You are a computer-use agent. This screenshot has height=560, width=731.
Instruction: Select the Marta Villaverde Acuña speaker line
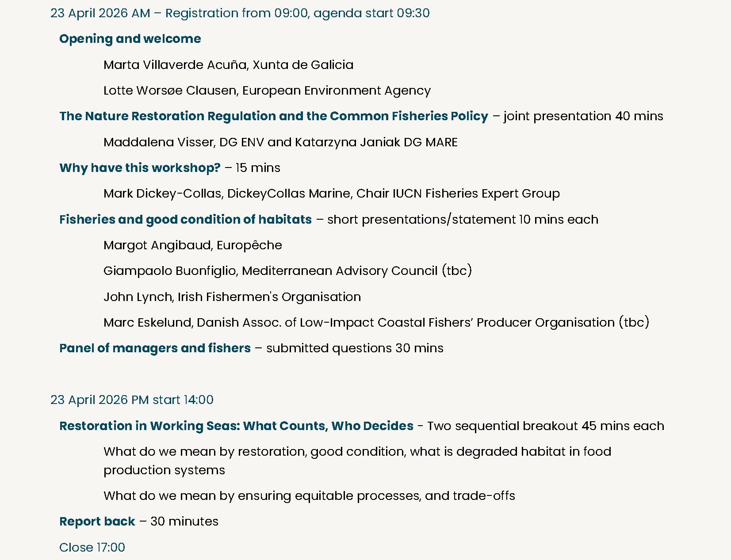coord(228,65)
